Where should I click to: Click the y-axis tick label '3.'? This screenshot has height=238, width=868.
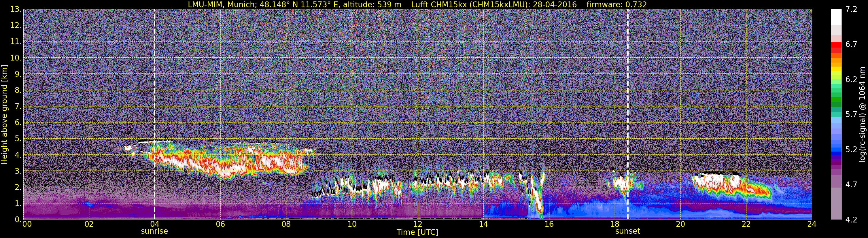18,171
